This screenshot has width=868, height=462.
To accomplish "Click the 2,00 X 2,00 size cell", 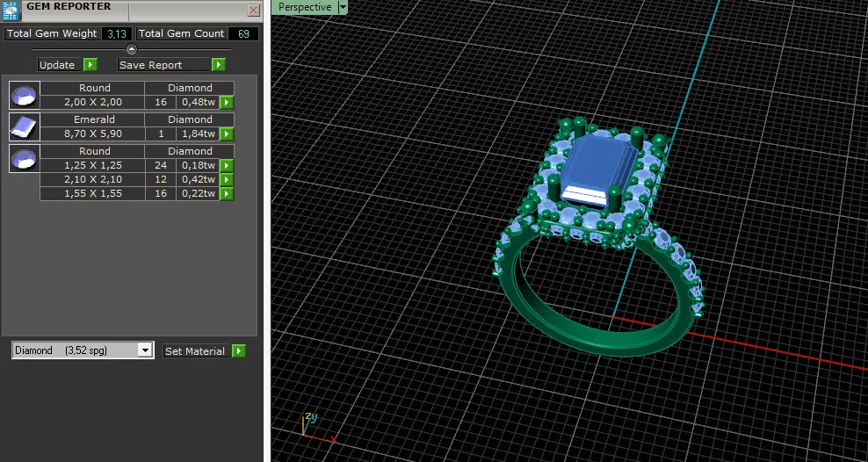I will coord(92,103).
